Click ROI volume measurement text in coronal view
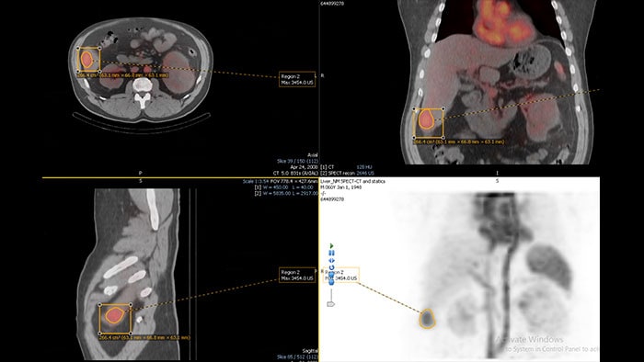Image resolution: width=644 pixels, height=362 pixels. point(458,141)
